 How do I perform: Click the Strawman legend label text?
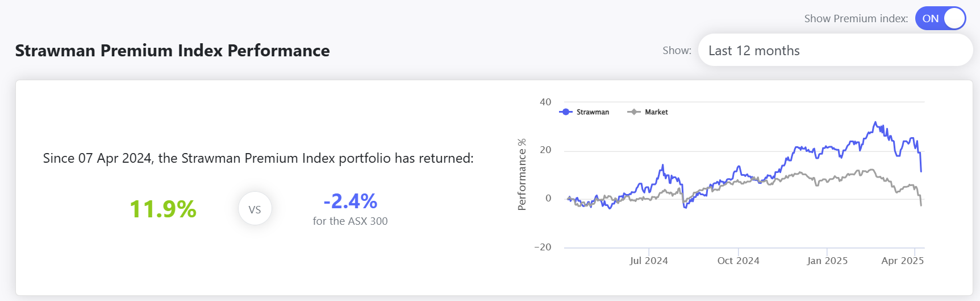[x=593, y=112]
